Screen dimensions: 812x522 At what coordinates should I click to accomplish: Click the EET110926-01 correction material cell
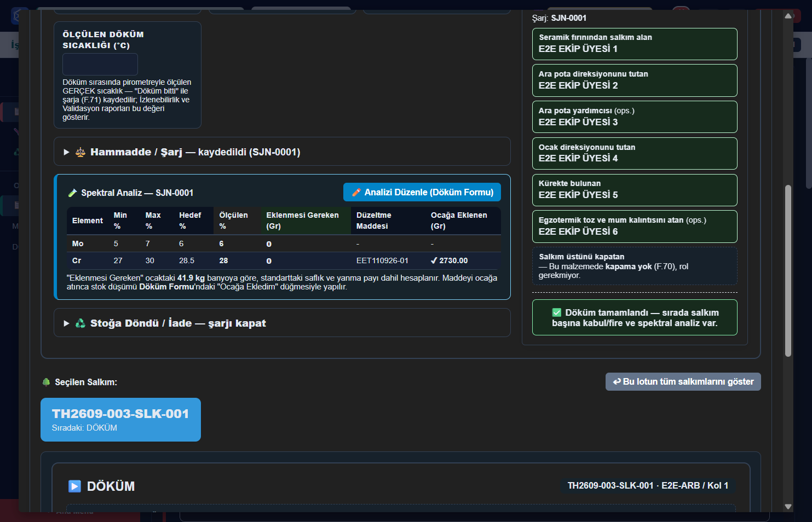382,260
